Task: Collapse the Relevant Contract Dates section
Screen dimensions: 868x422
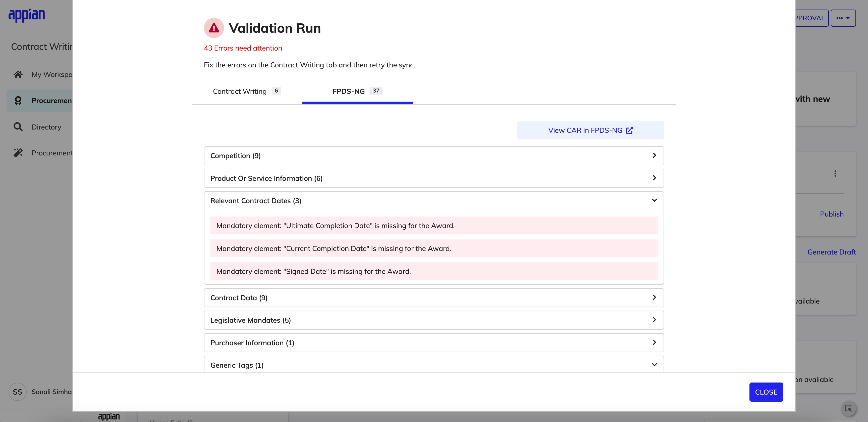Action: click(434, 201)
